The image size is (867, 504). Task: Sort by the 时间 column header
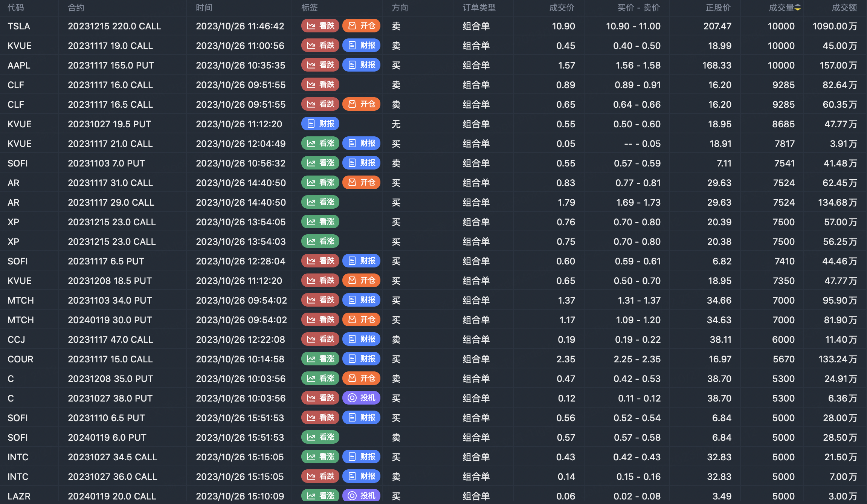[x=204, y=8]
